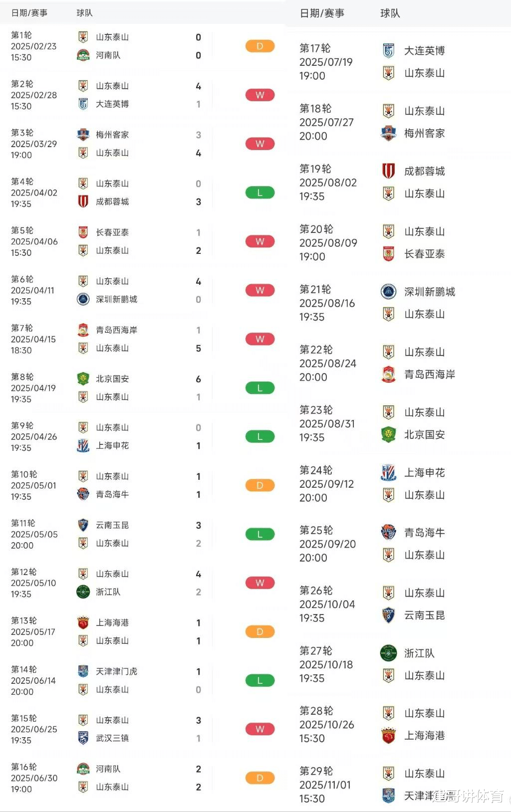Select the left 日期/赛事 column header
Image resolution: width=511 pixels, height=812 pixels.
click(x=29, y=13)
